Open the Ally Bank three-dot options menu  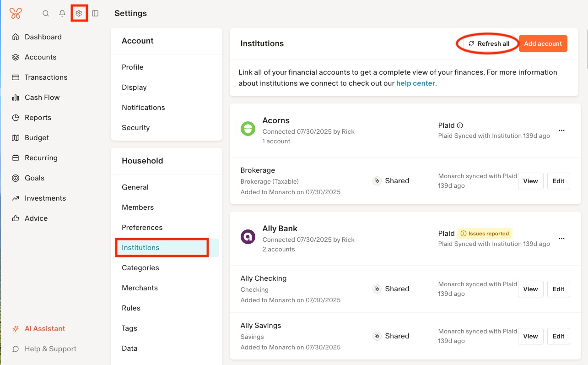point(561,239)
